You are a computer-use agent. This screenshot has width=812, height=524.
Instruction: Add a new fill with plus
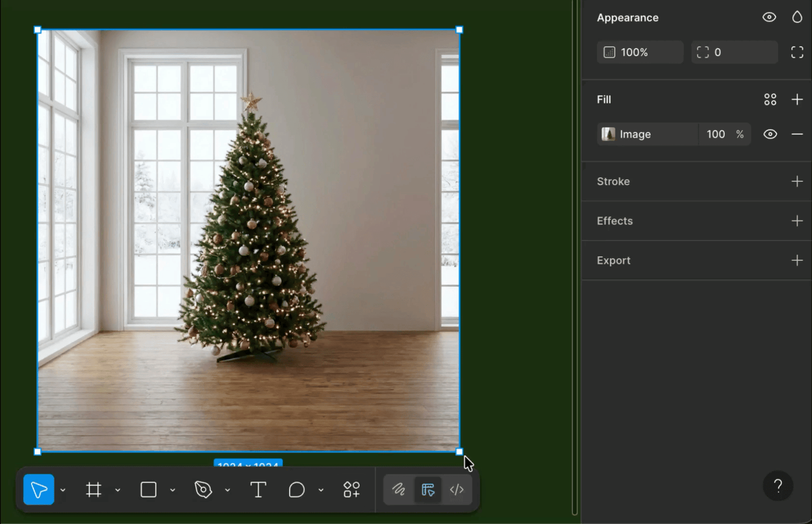[797, 99]
